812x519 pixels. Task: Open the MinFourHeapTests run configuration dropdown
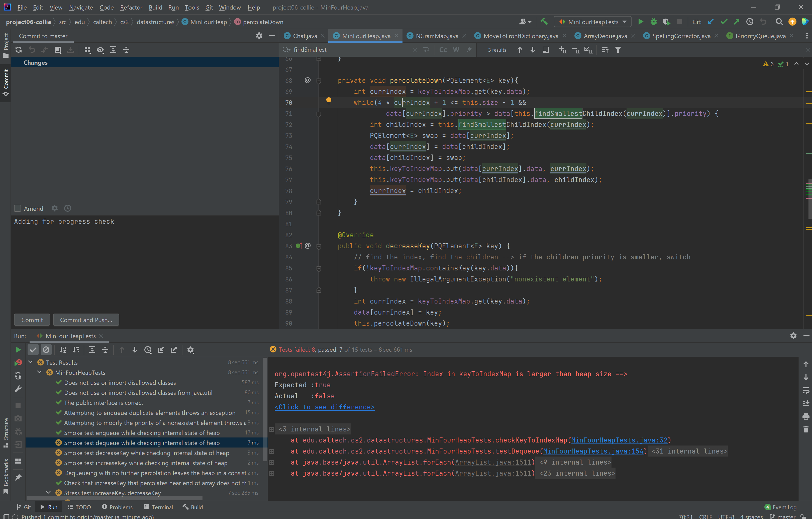pyautogui.click(x=592, y=22)
